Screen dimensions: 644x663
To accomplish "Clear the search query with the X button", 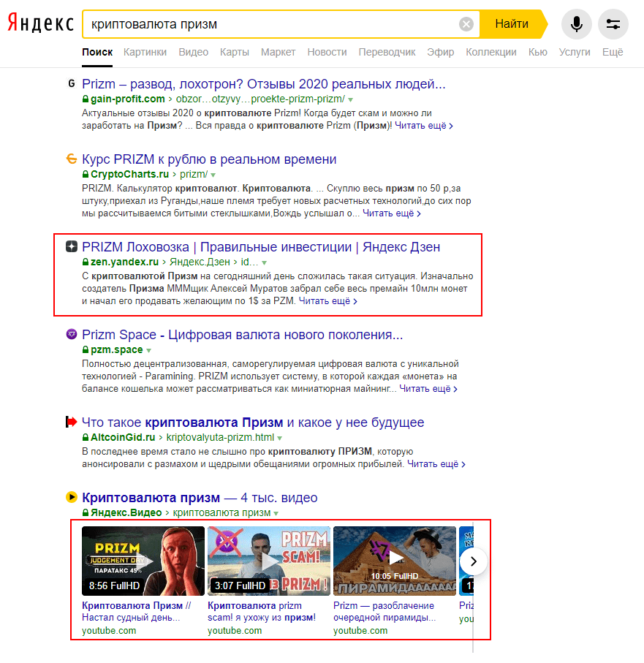I will click(466, 24).
